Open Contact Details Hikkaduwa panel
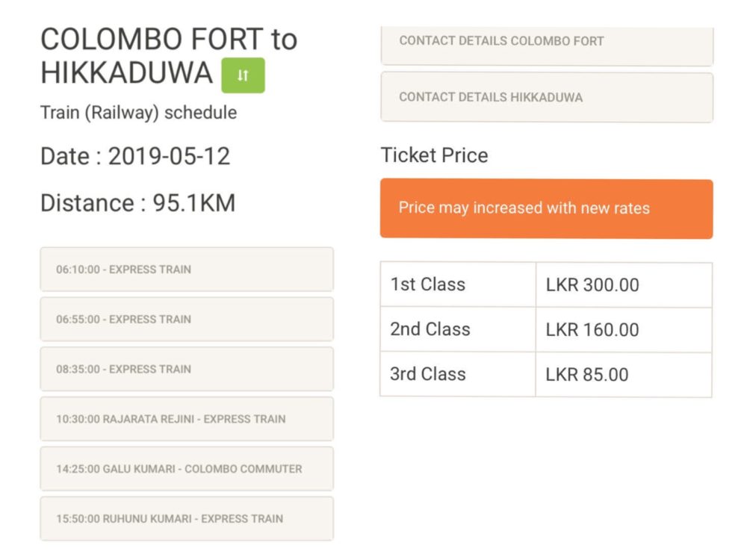Viewport: 747px width, 560px height. [546, 97]
